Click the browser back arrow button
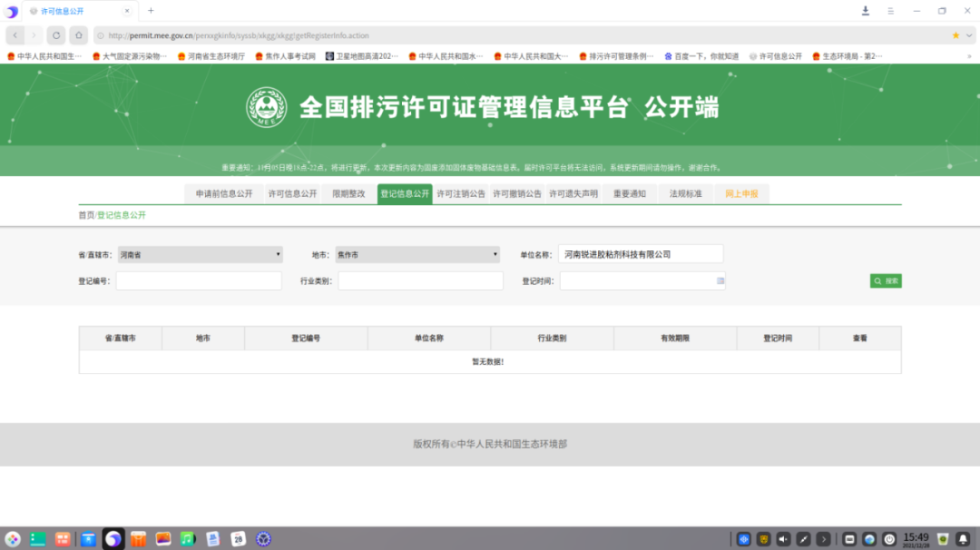The height and width of the screenshot is (550, 980). [15, 35]
